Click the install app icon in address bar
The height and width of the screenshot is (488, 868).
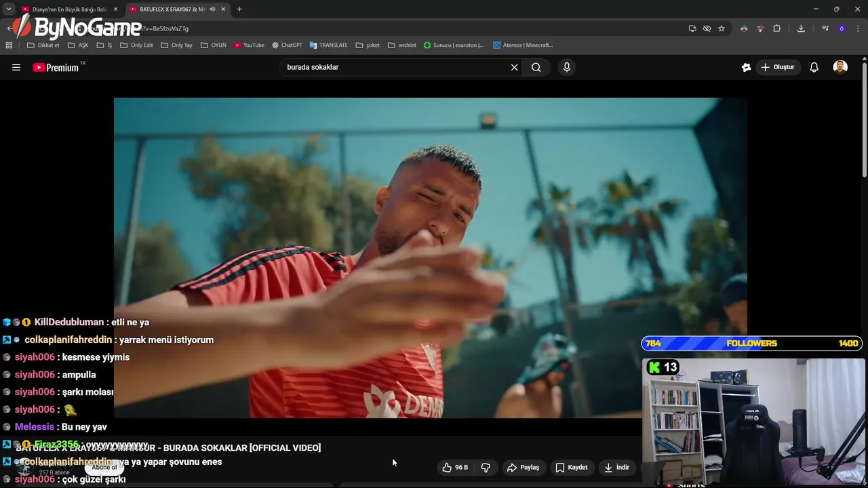pos(692,28)
